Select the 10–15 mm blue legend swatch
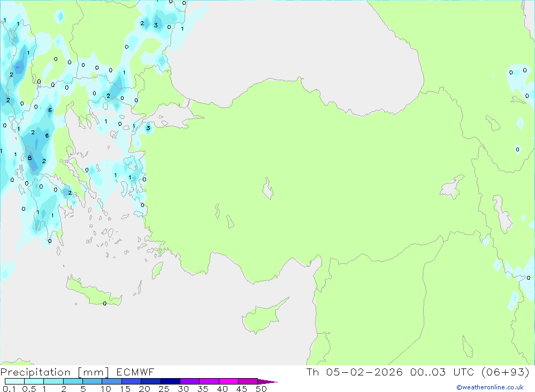This screenshot has height=392, width=535. [112, 381]
